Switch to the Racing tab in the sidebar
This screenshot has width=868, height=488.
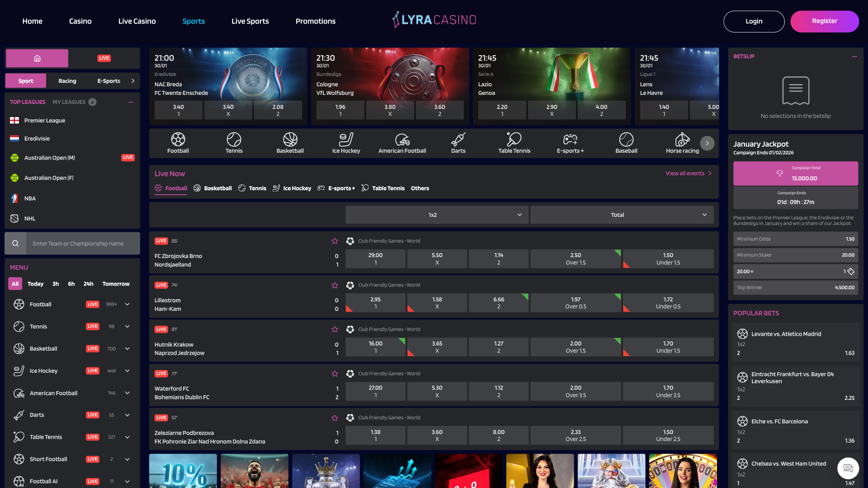click(67, 81)
